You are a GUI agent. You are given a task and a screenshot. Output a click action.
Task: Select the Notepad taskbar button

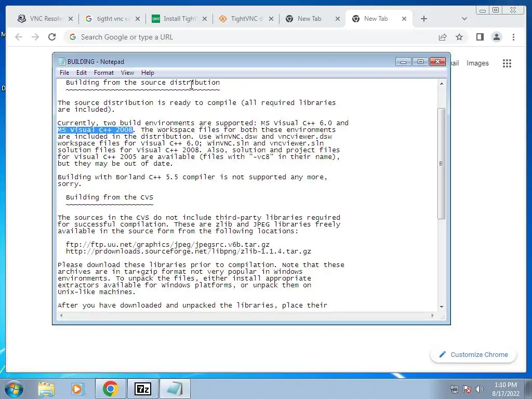tap(175, 389)
